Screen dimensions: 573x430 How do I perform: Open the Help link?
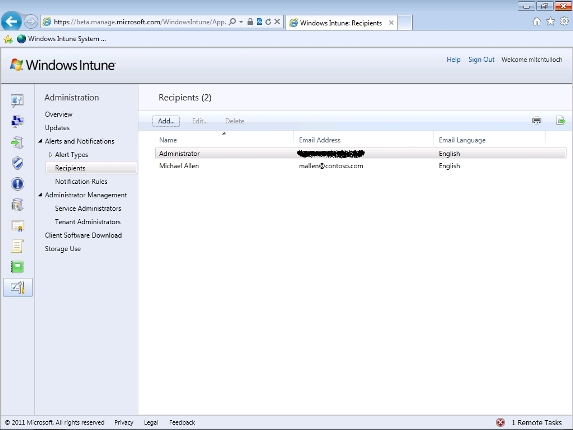(453, 60)
